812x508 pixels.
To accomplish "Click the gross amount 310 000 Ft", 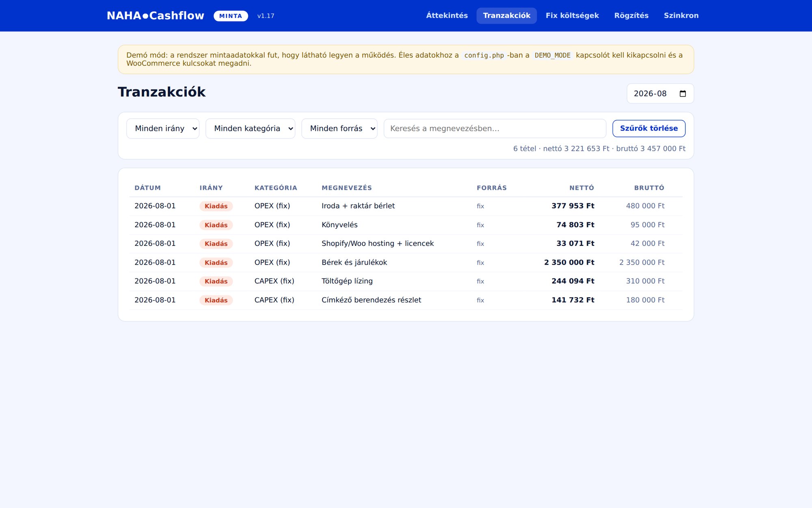I will [x=645, y=281].
